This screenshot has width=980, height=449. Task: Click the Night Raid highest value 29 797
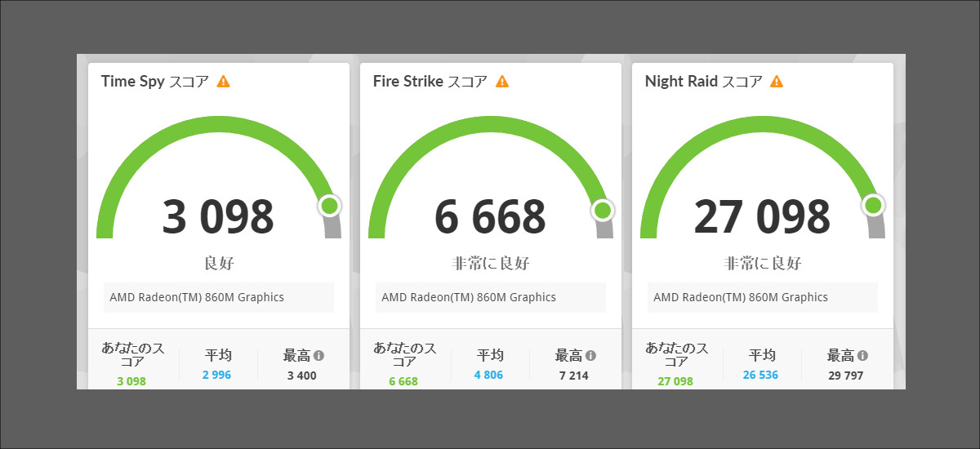(845, 376)
